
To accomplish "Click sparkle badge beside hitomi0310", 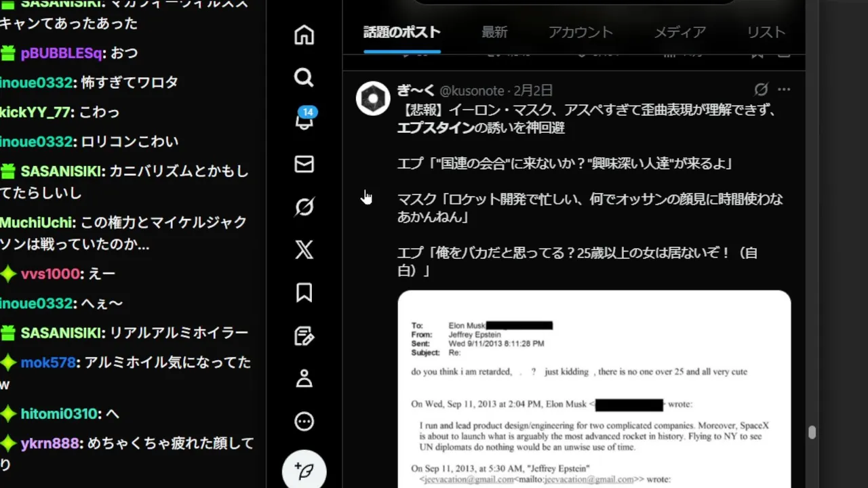I will 8,413.
